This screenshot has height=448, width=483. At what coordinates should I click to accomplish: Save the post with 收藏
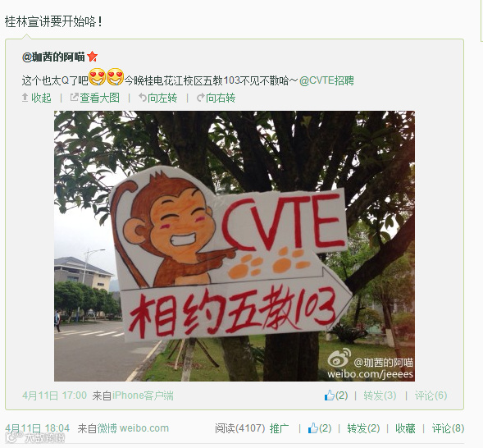click(405, 428)
